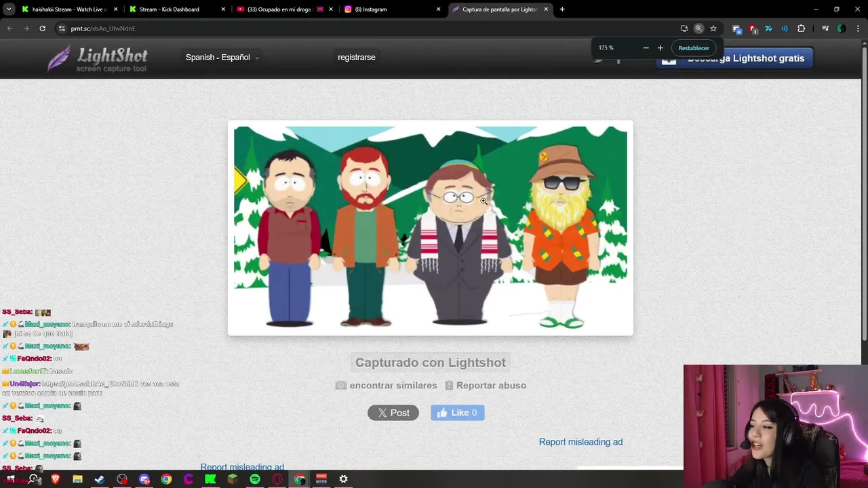Click the blue sound waves extension icon
The height and width of the screenshot is (488, 868).
785,28
